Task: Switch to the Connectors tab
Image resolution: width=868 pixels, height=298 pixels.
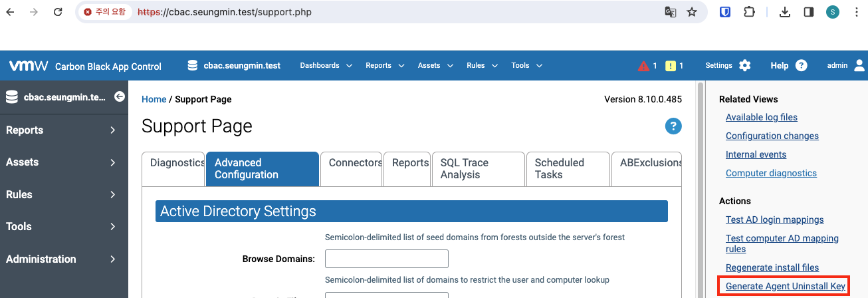Action: (351, 169)
